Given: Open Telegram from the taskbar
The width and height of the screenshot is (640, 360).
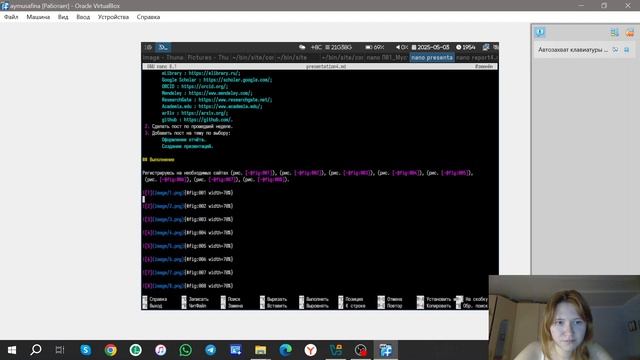Looking at the screenshot, I should 211,350.
